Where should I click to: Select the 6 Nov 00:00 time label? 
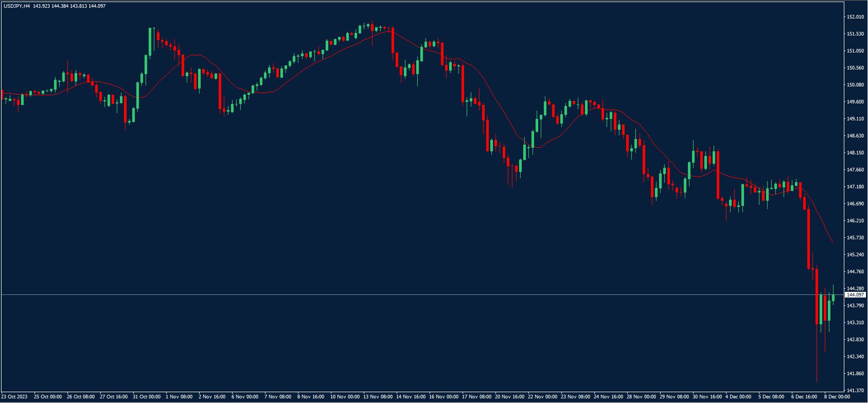(x=245, y=397)
